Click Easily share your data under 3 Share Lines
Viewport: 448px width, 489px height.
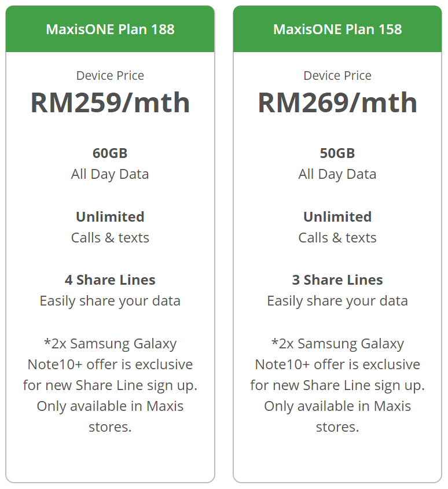click(337, 301)
